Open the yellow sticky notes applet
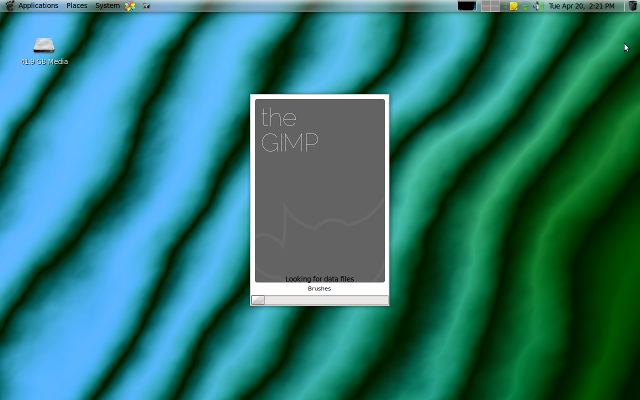 [x=513, y=6]
